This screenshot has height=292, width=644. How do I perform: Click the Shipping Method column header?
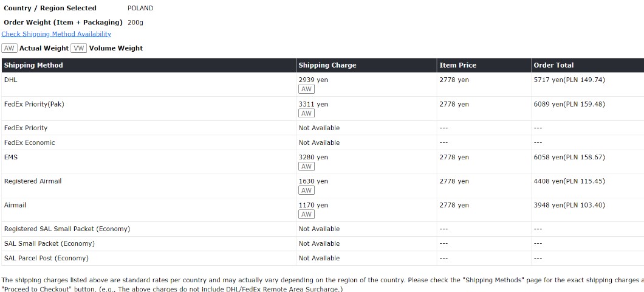(x=33, y=65)
